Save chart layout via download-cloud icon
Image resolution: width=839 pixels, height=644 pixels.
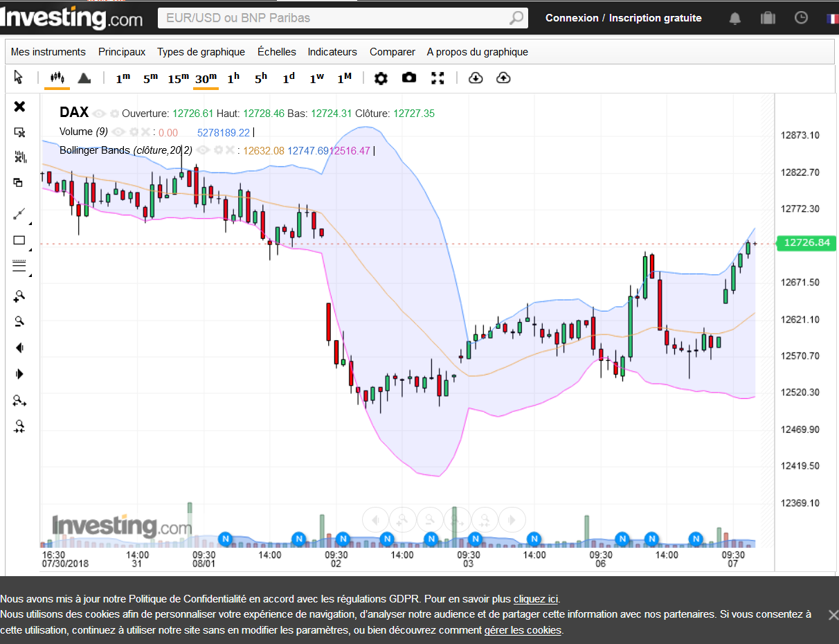coord(476,78)
